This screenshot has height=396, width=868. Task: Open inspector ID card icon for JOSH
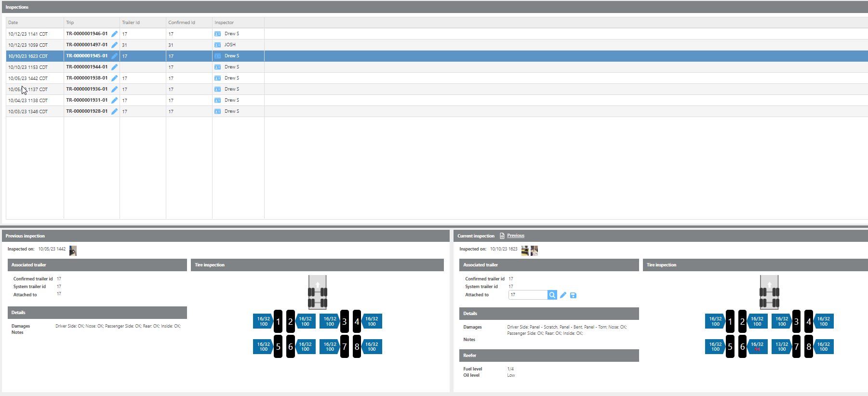[217, 45]
